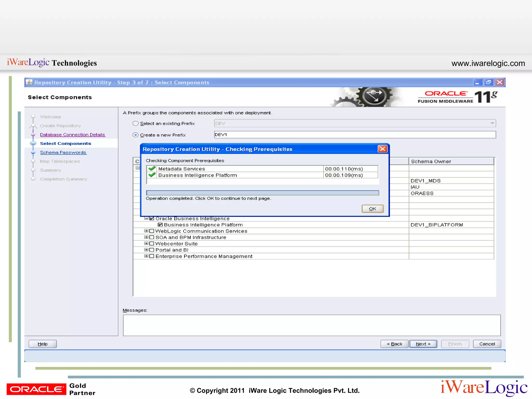
Task: Select Create a new Prefix radio button
Action: pyautogui.click(x=135, y=135)
